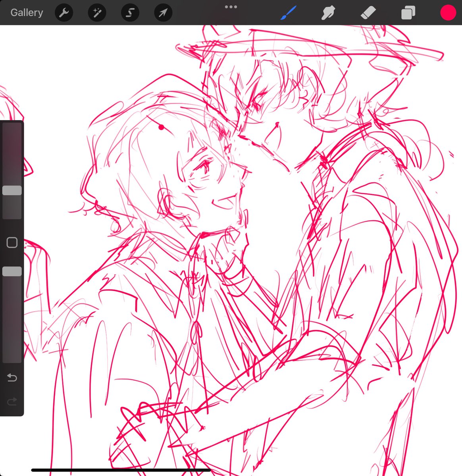This screenshot has height=476, width=462.
Task: Undo the last stroke
Action: [x=12, y=377]
